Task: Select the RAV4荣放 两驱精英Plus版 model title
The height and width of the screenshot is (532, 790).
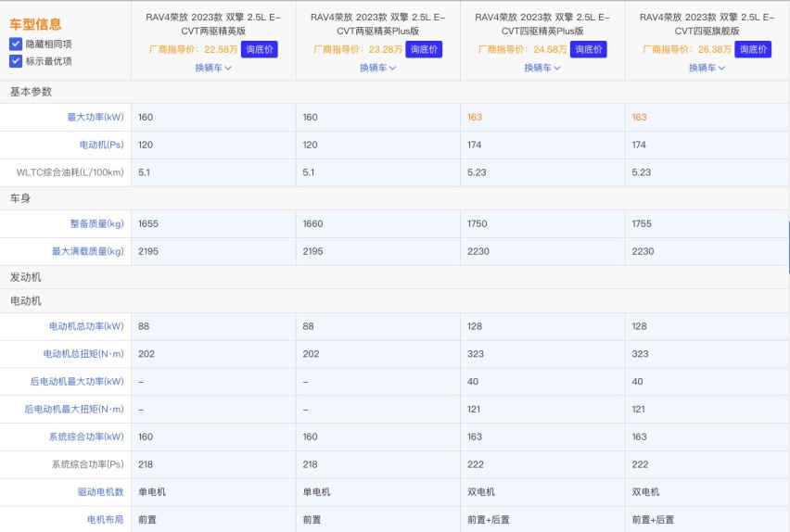Action: point(378,24)
